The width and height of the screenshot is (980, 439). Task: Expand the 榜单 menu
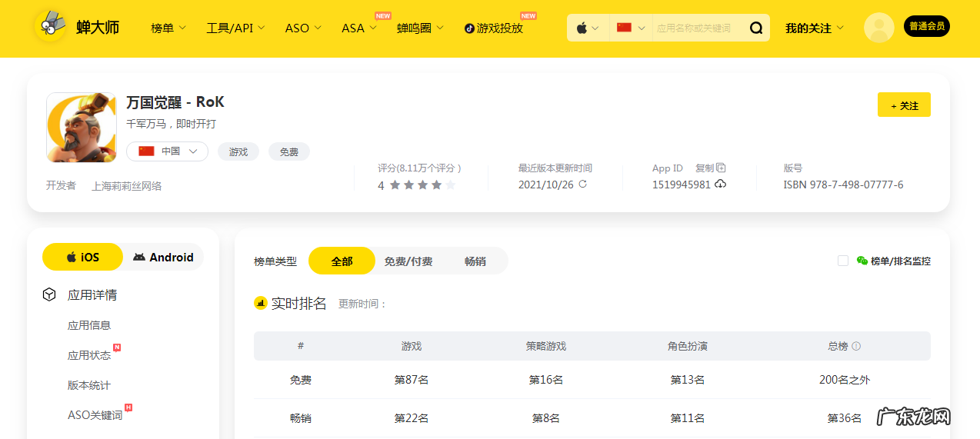[x=168, y=28]
